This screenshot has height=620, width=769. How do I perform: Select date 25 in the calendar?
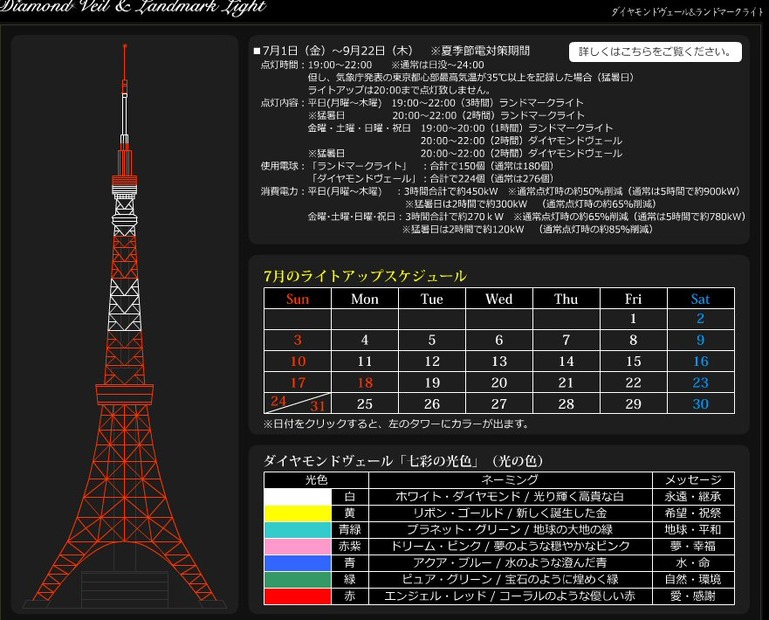tap(364, 404)
